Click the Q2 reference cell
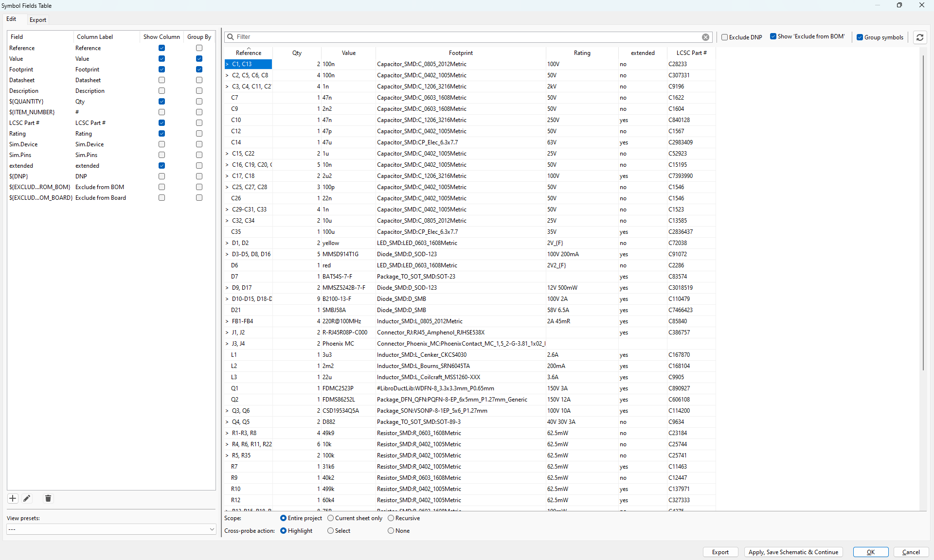Screen dimensions: 934x560 [x=249, y=400]
